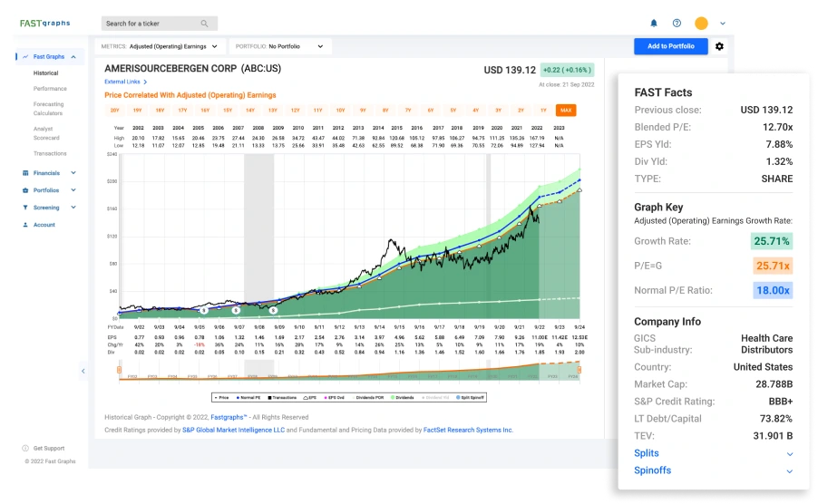Image resolution: width=818 pixels, height=504 pixels.
Task: Toggle Dividends series in legend
Action: [403, 398]
